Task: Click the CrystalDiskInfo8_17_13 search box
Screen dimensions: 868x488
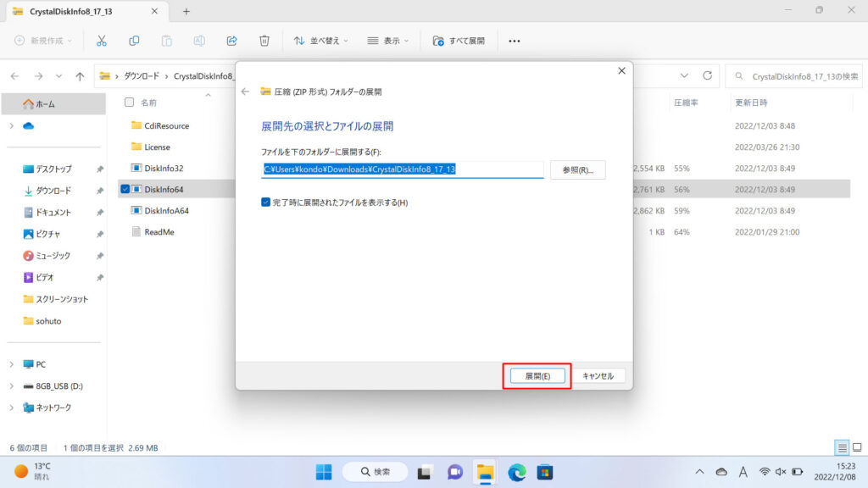Action: pos(793,75)
